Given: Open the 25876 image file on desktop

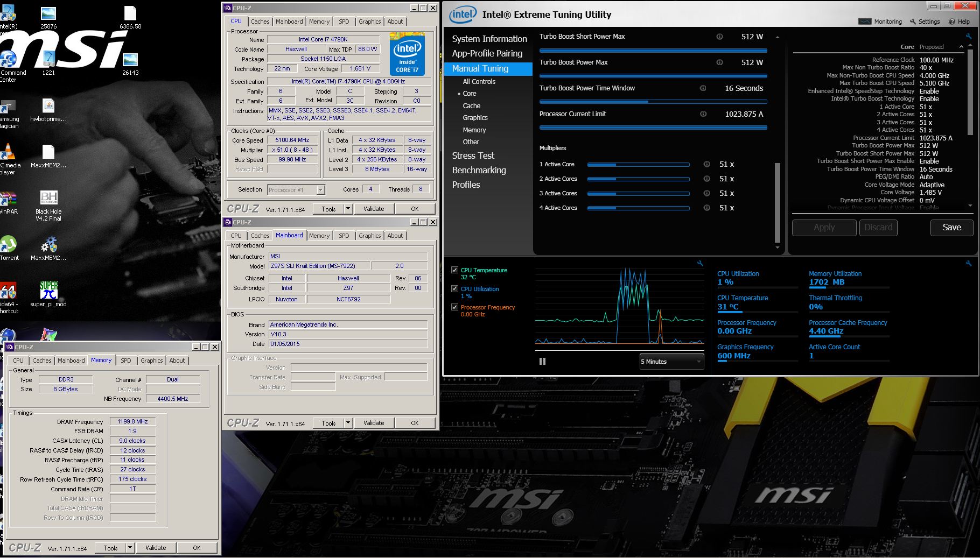Looking at the screenshot, I should click(x=48, y=17).
